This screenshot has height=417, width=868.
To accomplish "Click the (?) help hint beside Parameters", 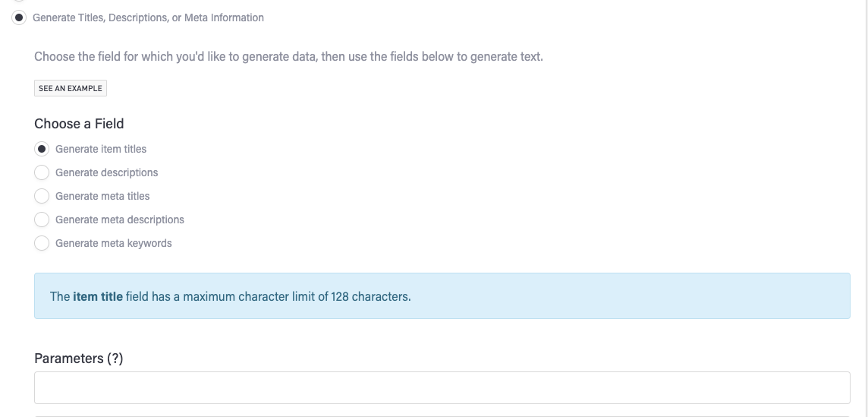I will 115,359.
